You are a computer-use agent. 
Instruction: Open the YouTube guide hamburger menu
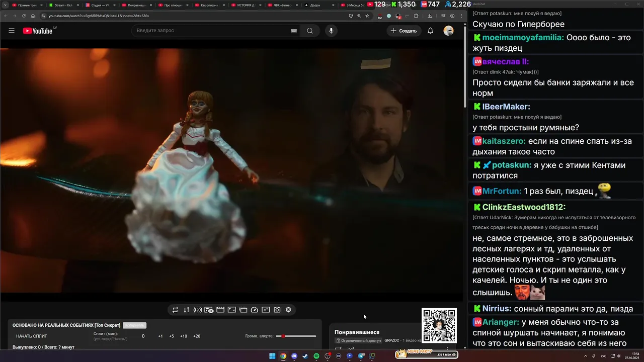click(12, 31)
